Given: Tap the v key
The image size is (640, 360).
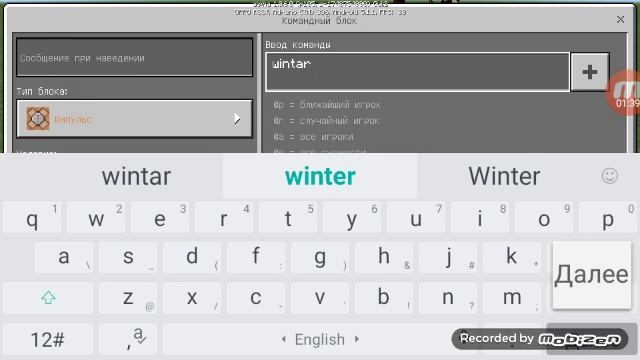Looking at the screenshot, I should click(320, 298).
